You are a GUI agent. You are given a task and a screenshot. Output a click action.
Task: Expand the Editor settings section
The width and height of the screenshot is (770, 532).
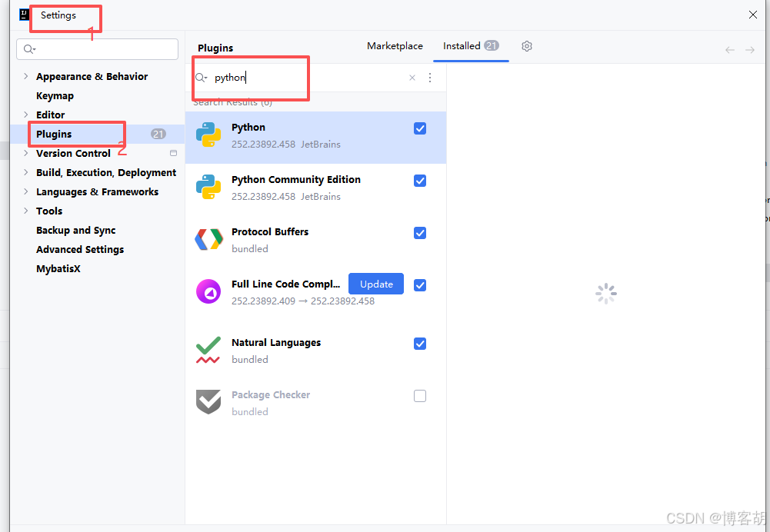25,115
